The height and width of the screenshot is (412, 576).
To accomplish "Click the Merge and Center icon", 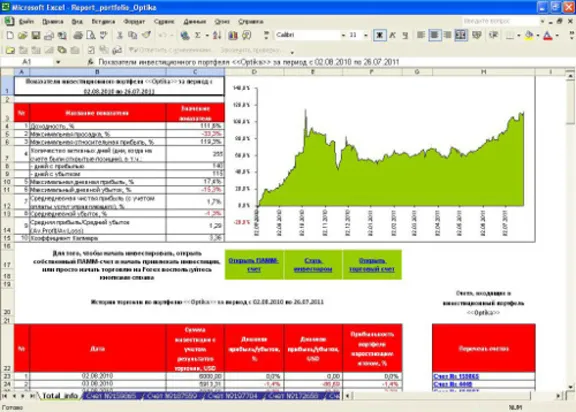I will pyautogui.click(x=461, y=35).
